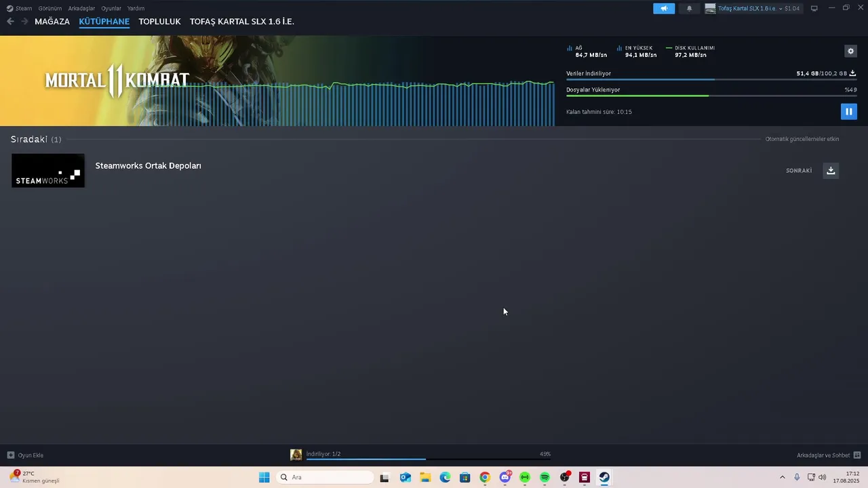Open the Arkadaşlar menu
The image size is (868, 488).
(81, 8)
